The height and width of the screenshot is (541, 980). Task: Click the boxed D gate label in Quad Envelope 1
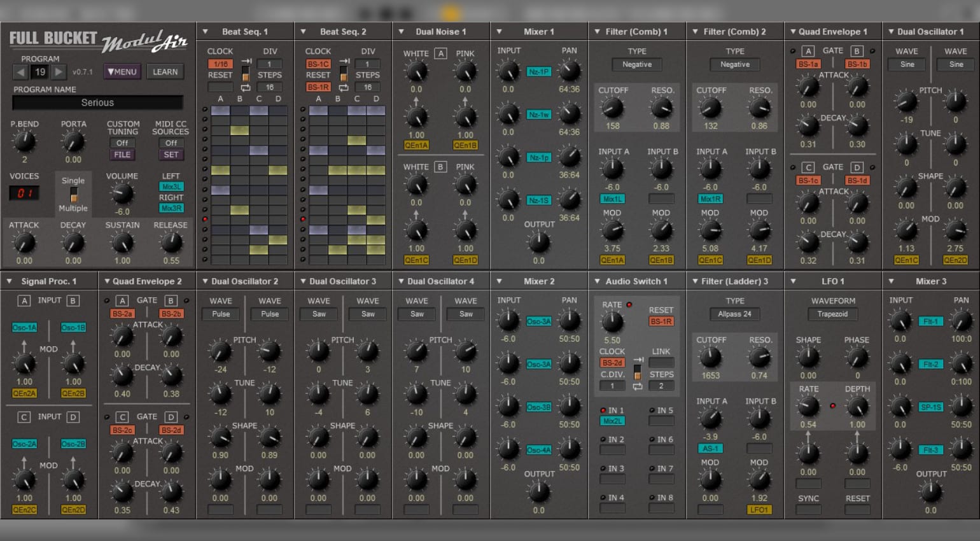pos(857,167)
